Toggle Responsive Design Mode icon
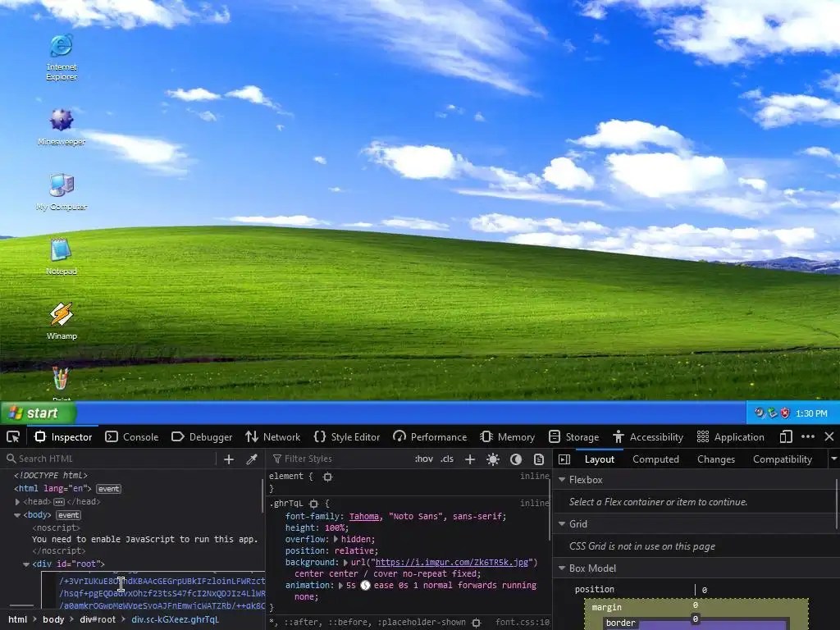The height and width of the screenshot is (630, 840). 786,437
